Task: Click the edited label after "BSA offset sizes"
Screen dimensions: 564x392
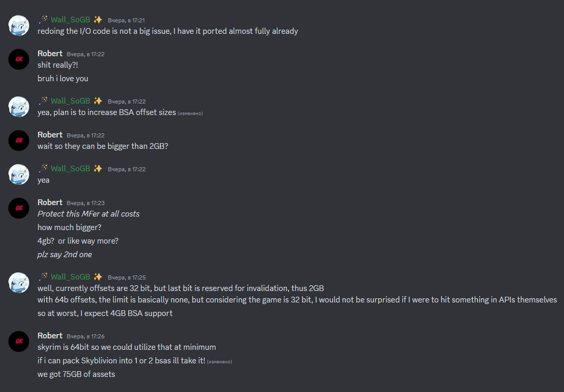Action: pos(190,113)
